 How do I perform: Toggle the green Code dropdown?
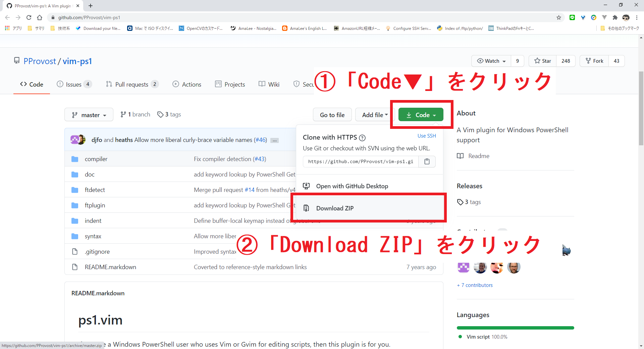[x=421, y=115]
